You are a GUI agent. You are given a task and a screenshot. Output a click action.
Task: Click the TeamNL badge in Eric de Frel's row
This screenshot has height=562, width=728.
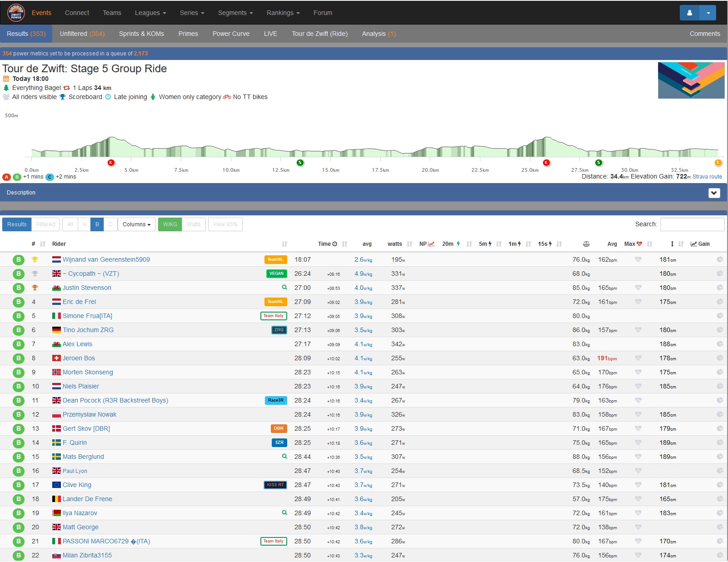point(275,302)
